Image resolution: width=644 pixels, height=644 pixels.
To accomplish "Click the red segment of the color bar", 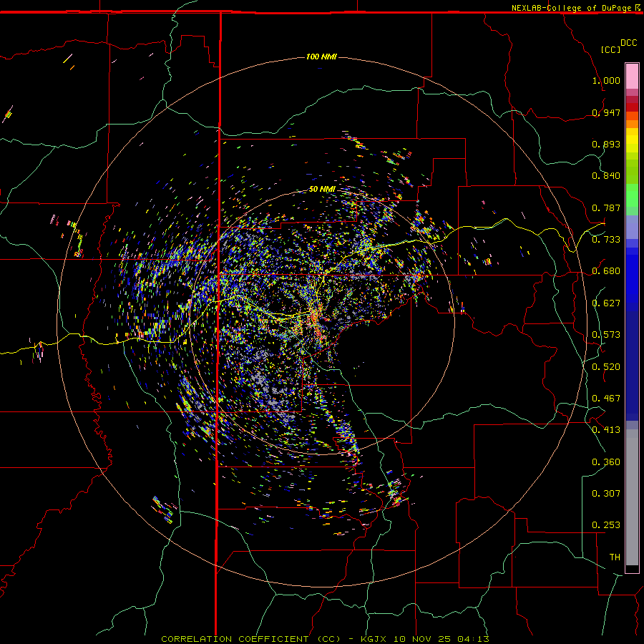I will [632, 107].
